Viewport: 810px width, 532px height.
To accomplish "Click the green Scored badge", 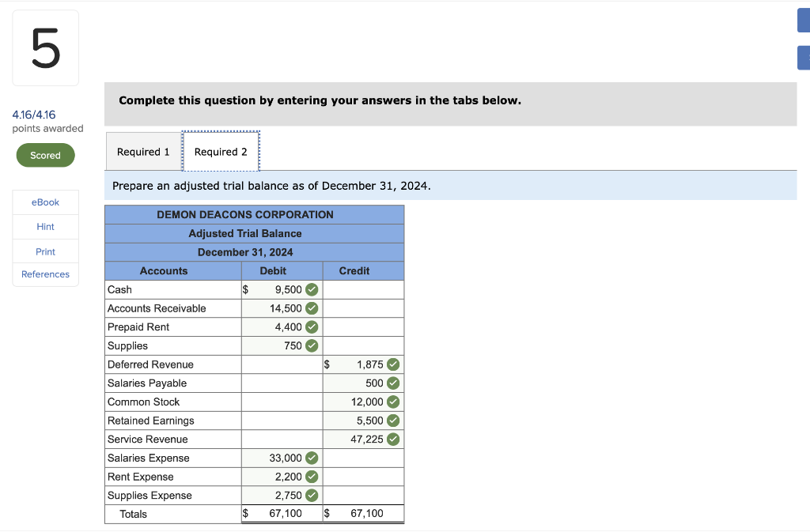I will coord(45,155).
